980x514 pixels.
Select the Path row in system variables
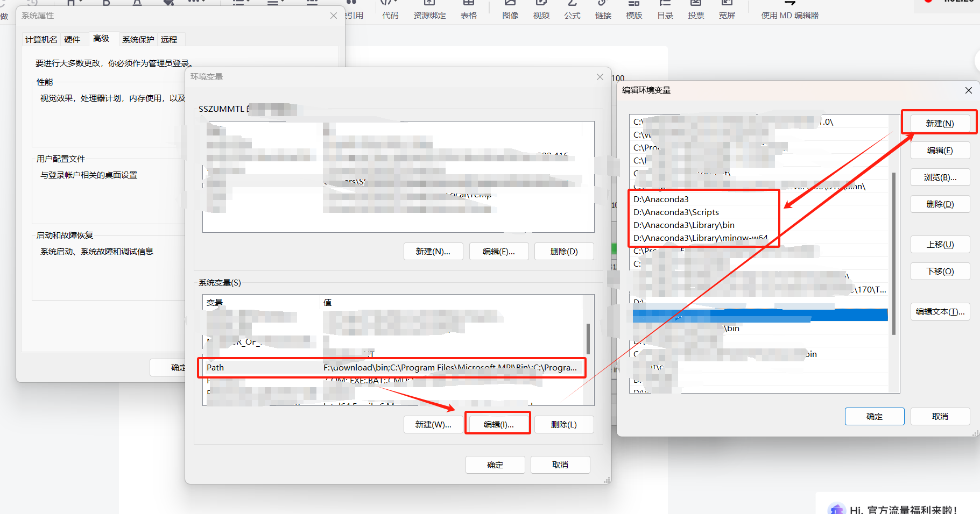[393, 368]
